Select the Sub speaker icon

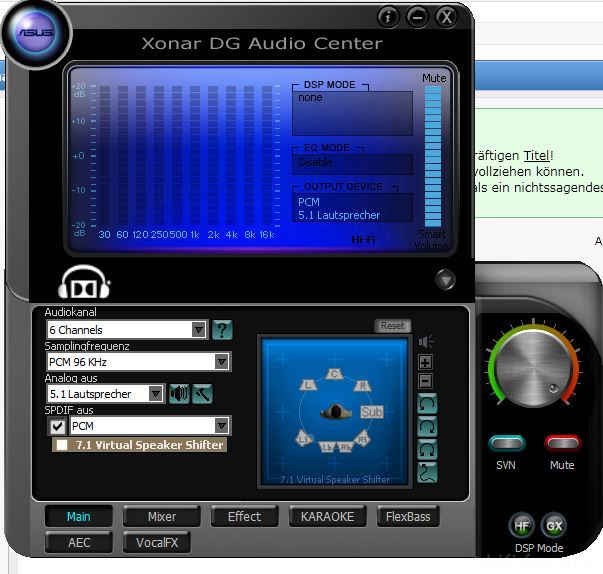371,412
